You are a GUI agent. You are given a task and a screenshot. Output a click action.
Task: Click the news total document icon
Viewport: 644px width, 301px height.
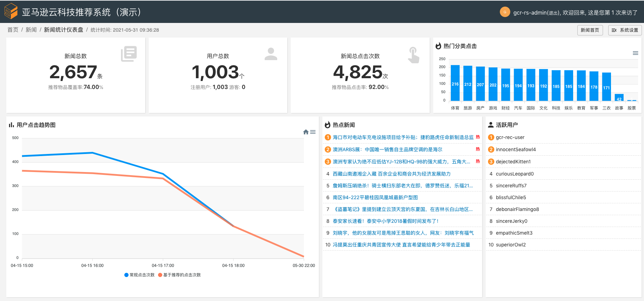[129, 54]
